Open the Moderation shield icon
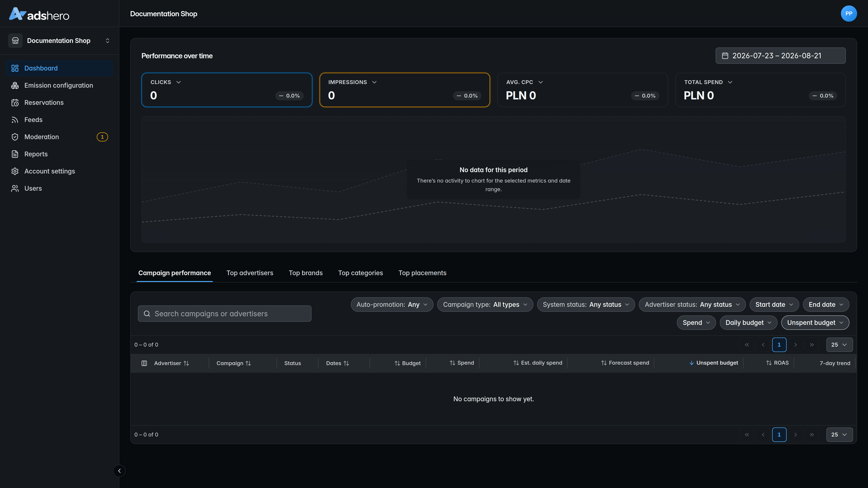Screen dimensions: 868x488 pyautogui.click(x=15, y=137)
